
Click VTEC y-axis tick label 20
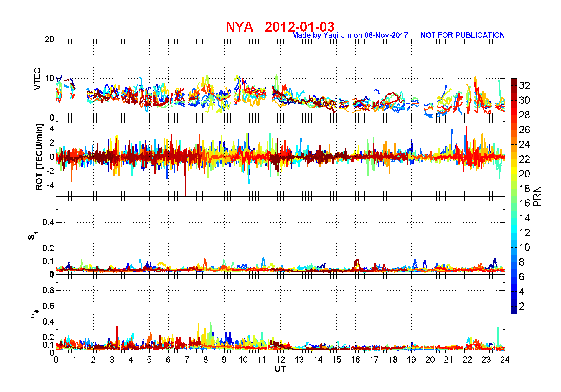coord(49,39)
